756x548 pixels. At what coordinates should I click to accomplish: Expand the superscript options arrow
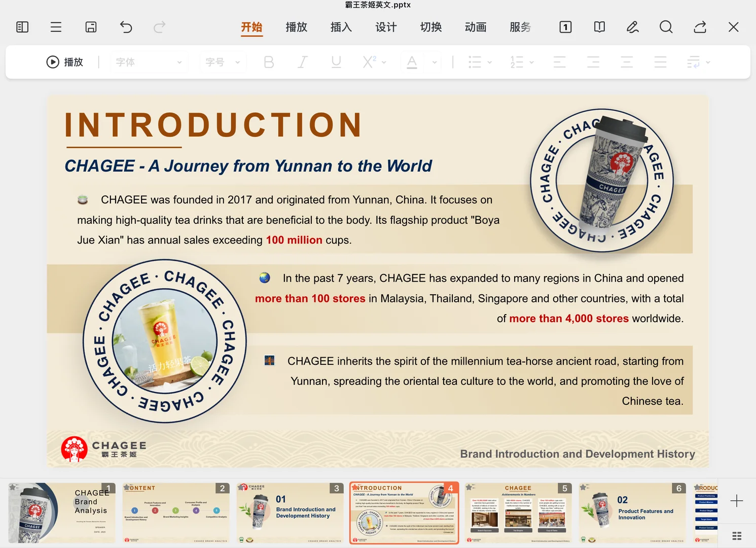tap(384, 62)
